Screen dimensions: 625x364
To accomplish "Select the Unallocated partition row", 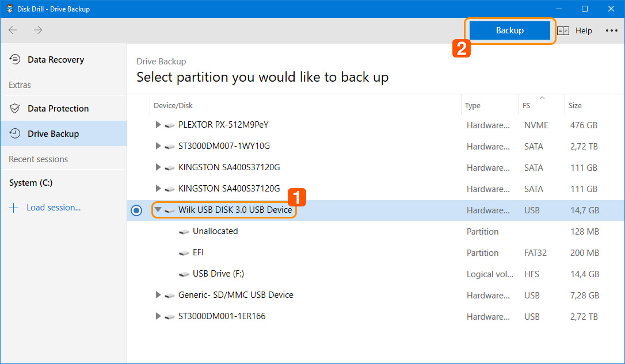I will tap(375, 231).
